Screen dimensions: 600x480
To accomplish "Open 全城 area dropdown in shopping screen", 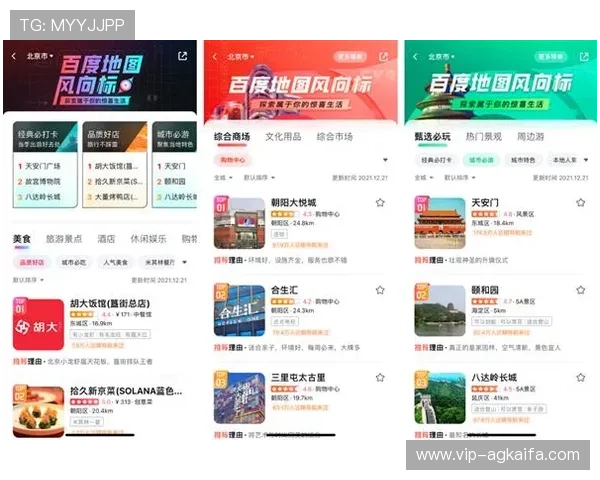I will (x=223, y=178).
